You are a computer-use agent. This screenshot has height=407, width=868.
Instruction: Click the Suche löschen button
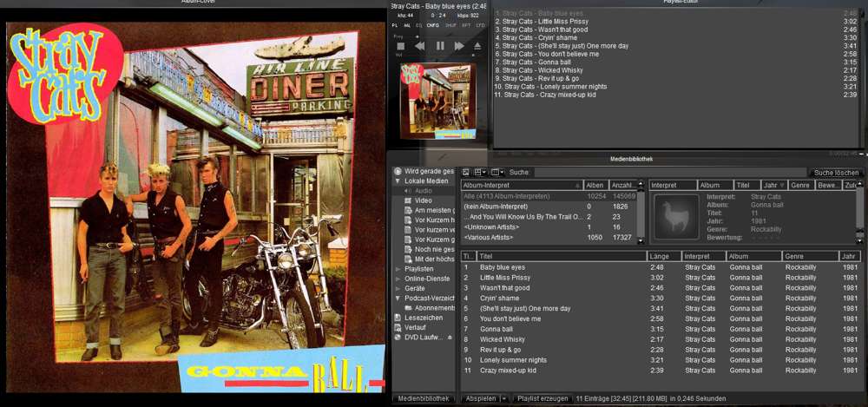point(836,173)
